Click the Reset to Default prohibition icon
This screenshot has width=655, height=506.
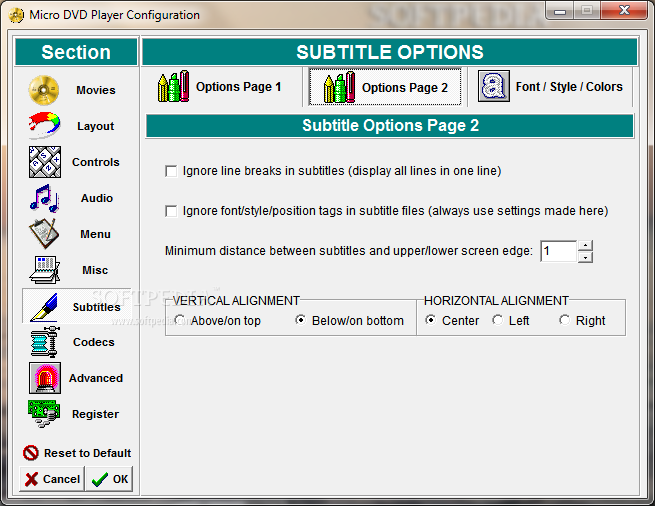[30, 453]
